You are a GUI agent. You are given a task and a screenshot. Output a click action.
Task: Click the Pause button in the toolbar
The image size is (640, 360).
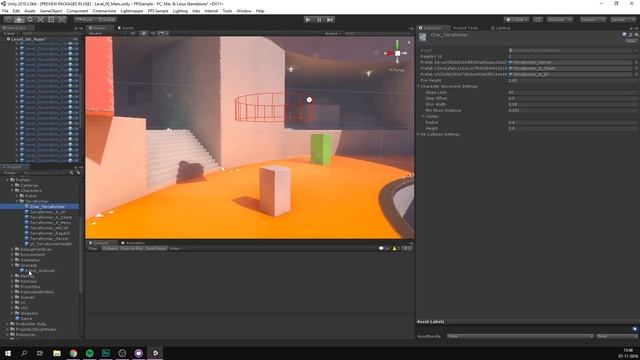coord(319,20)
